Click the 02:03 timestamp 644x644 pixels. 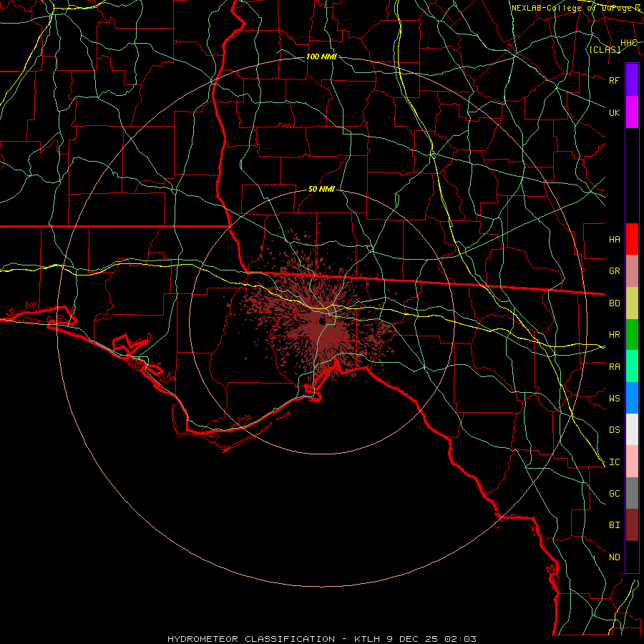coord(462,639)
